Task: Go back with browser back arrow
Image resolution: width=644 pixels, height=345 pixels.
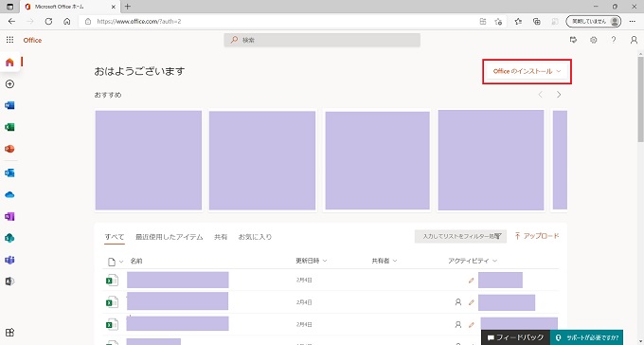Action: click(x=11, y=22)
